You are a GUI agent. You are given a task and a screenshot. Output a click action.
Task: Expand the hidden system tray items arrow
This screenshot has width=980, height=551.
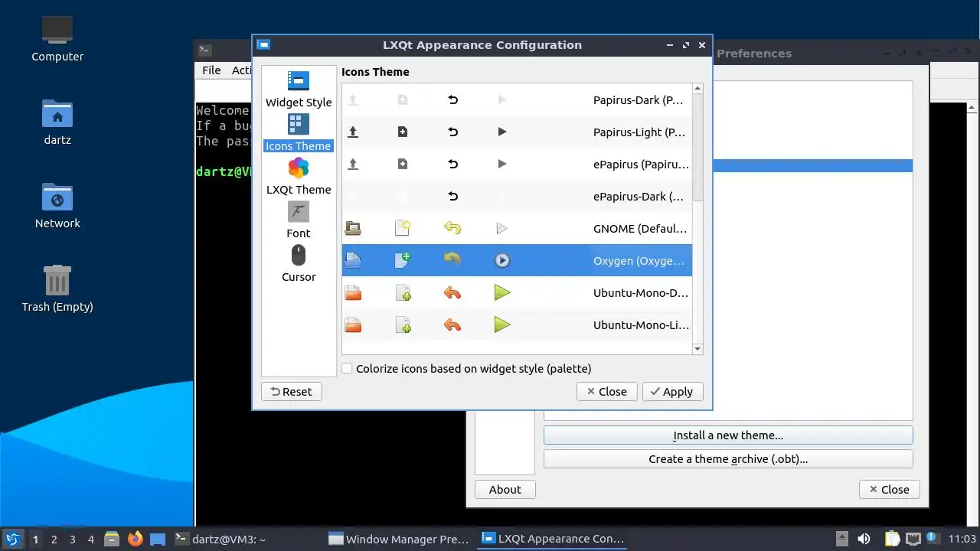[x=841, y=539]
